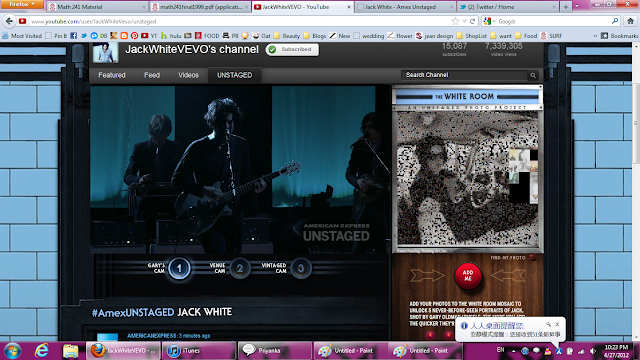The width and height of the screenshot is (640, 360).
Task: Open Internet Explorer from the taskbar
Action: coord(42,351)
